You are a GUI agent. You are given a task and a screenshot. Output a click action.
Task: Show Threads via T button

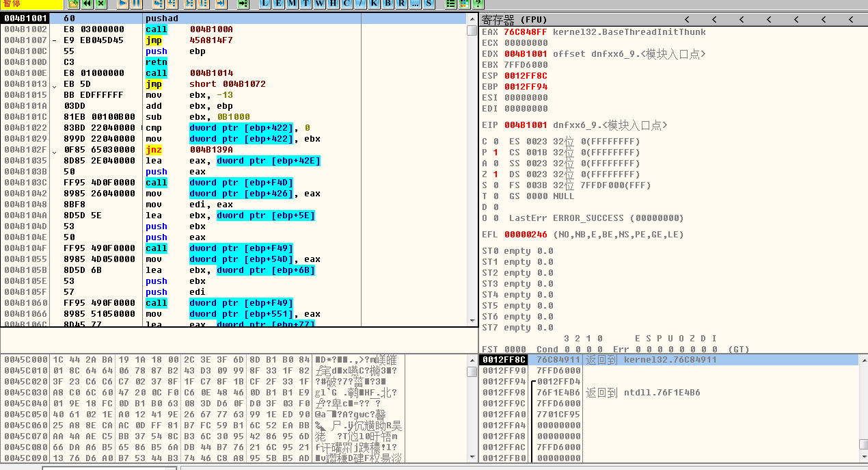pyautogui.click(x=306, y=3)
